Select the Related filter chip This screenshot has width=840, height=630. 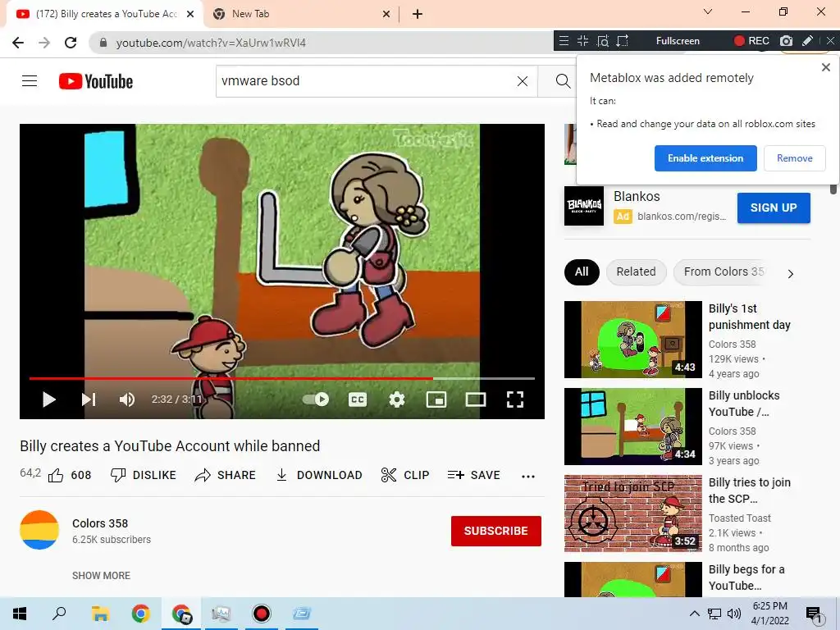point(636,272)
